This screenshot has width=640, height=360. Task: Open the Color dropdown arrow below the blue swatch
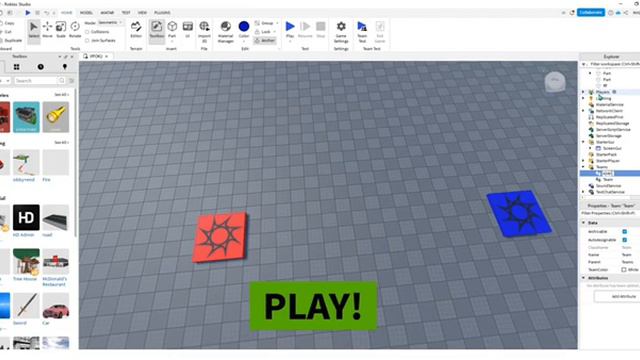coord(244,41)
